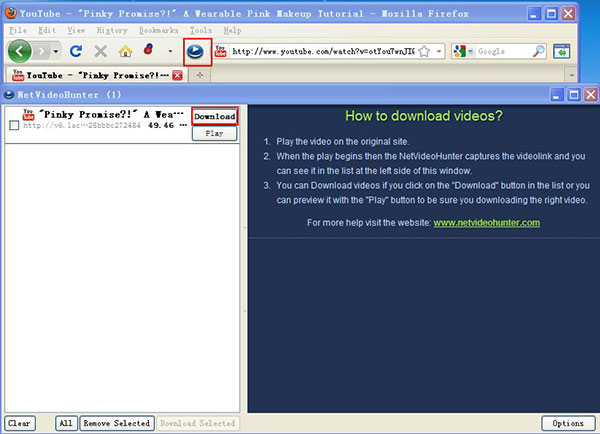Viewport: 600px width, 434px height.
Task: Tick the checkbox for the Pinky Promise video
Action: 14,125
